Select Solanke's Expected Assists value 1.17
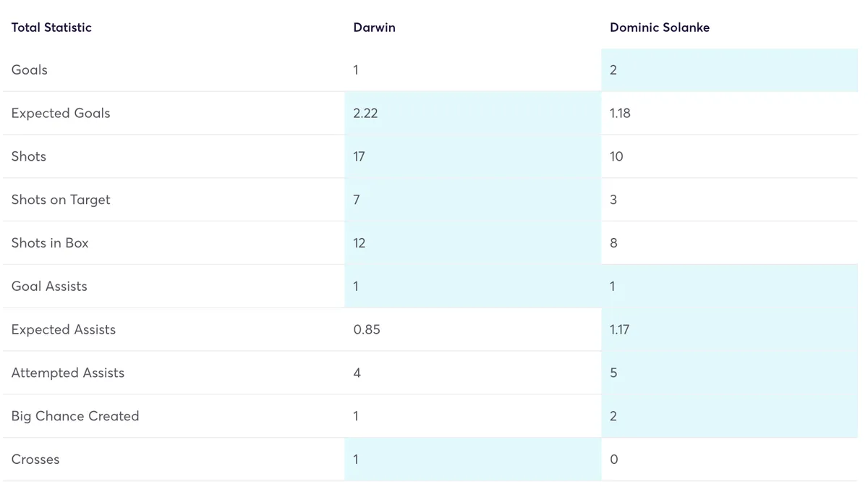Image resolution: width=868 pixels, height=495 pixels. [x=620, y=330]
